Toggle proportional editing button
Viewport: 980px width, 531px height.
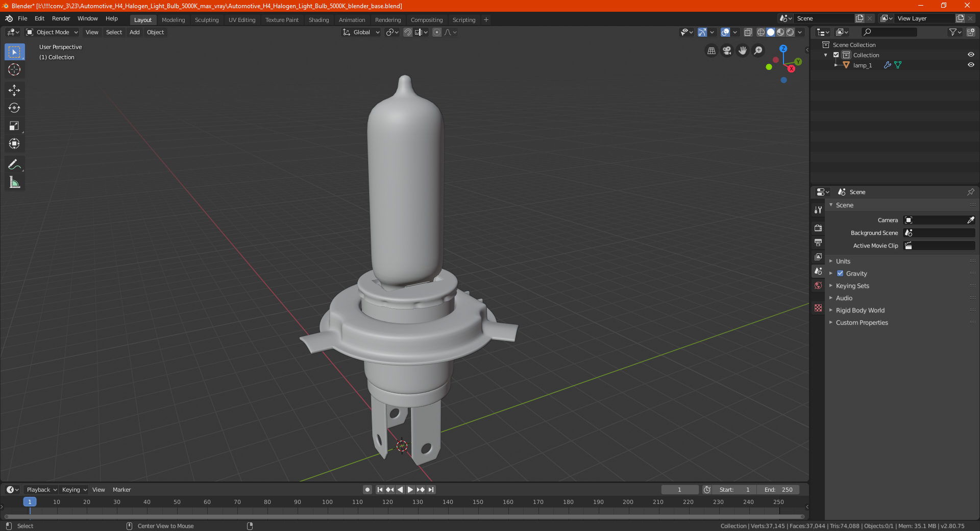point(437,32)
